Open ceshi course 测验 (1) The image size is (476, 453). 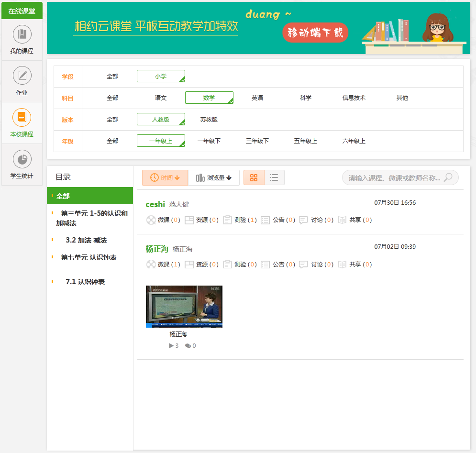coord(240,220)
